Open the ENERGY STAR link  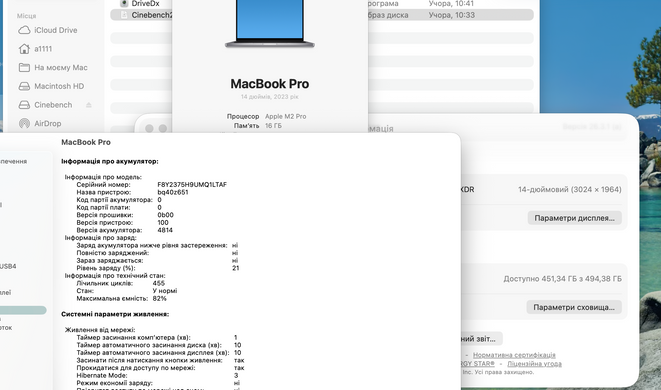pos(478,363)
